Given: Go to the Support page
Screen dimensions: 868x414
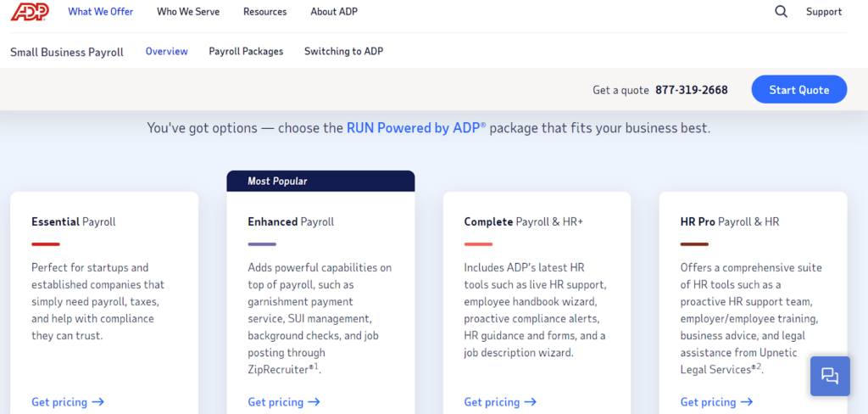Looking at the screenshot, I should [x=824, y=12].
